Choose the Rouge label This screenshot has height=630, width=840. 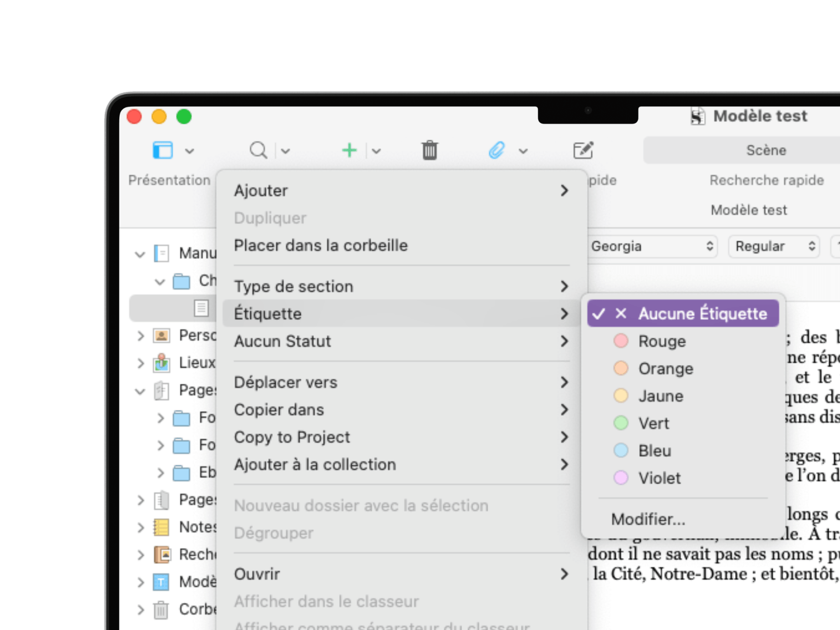661,341
